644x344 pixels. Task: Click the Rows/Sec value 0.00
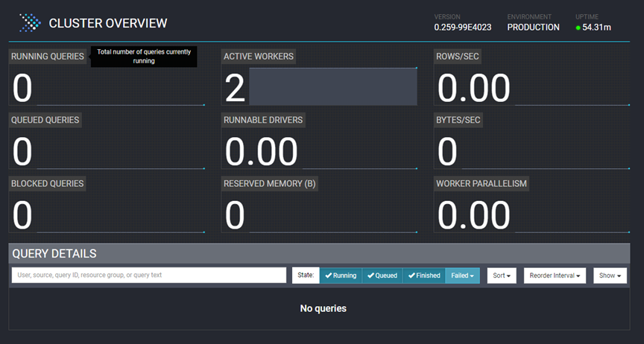tap(473, 89)
